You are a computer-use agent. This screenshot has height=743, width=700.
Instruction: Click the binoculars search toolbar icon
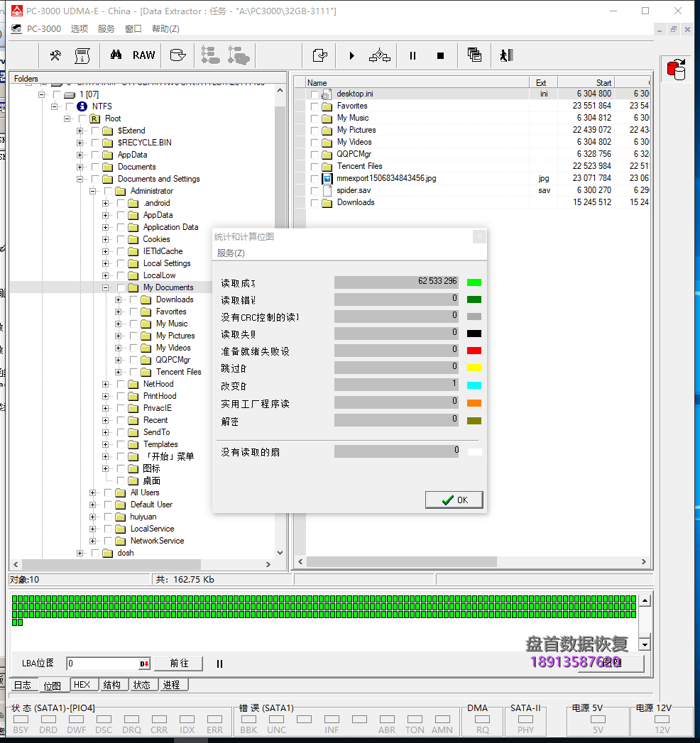tap(116, 55)
